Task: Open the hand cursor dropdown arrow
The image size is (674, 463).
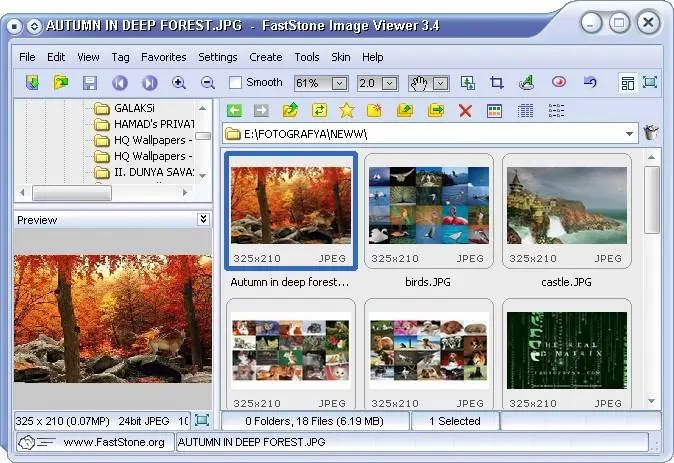Action: pyautogui.click(x=440, y=83)
